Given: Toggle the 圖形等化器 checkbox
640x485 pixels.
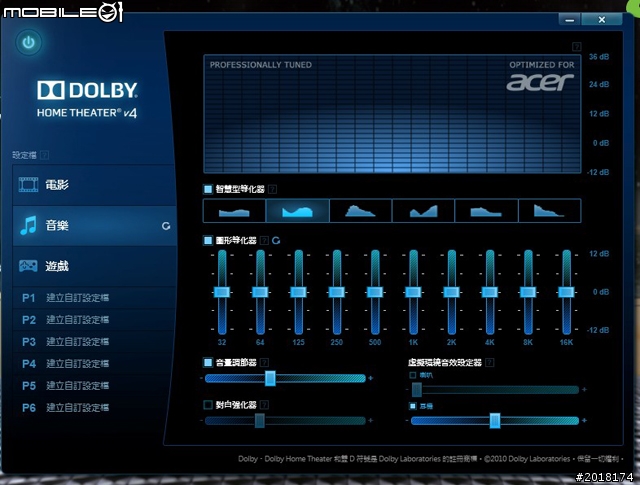Looking at the screenshot, I should click(x=208, y=240).
